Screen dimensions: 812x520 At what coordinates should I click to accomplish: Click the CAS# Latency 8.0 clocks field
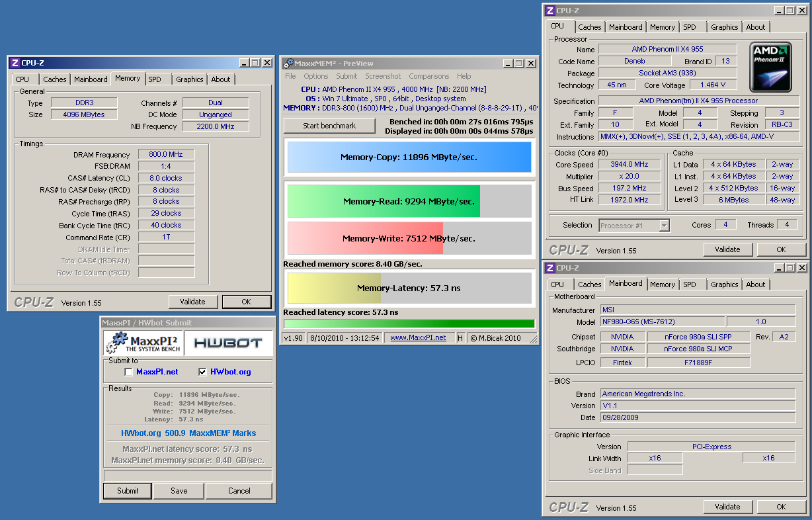(x=166, y=178)
